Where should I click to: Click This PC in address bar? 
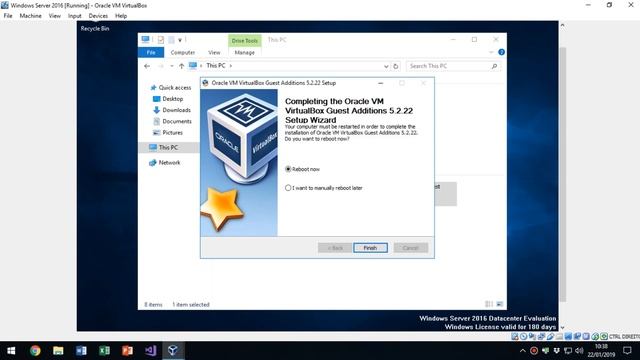click(x=216, y=66)
